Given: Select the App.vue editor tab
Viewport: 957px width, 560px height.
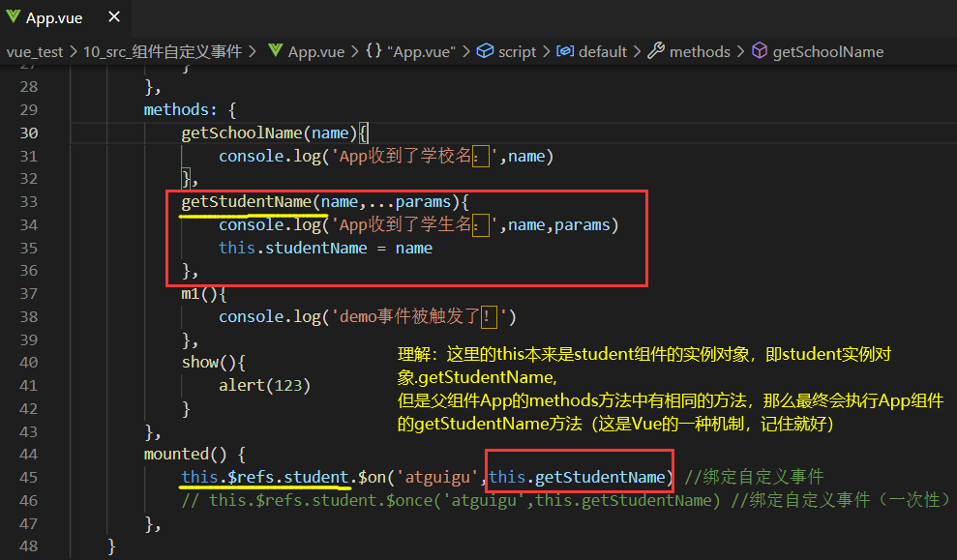Looking at the screenshot, I should (x=65, y=17).
